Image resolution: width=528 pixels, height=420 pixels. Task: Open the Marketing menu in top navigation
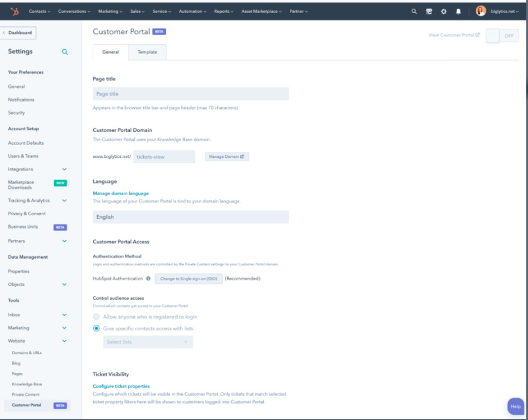pyautogui.click(x=110, y=12)
